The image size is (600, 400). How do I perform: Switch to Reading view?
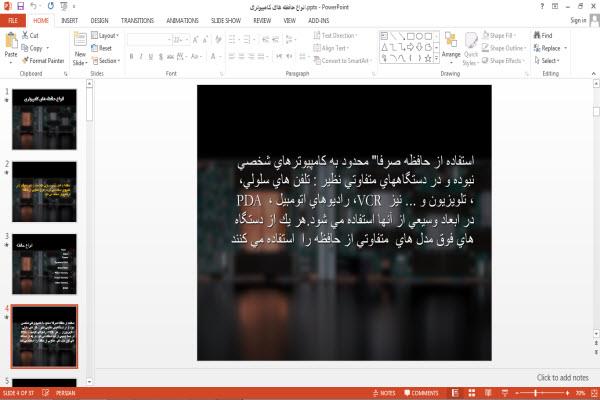point(488,393)
